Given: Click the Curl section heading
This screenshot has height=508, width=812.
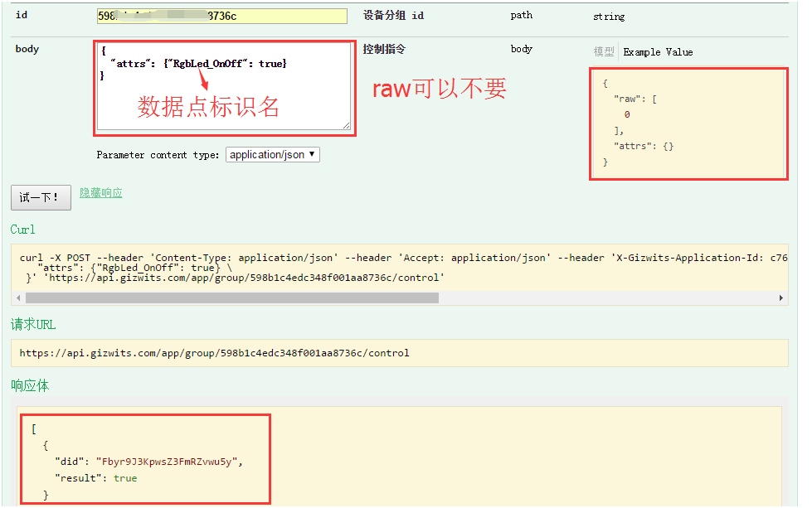Looking at the screenshot, I should click(x=22, y=229).
